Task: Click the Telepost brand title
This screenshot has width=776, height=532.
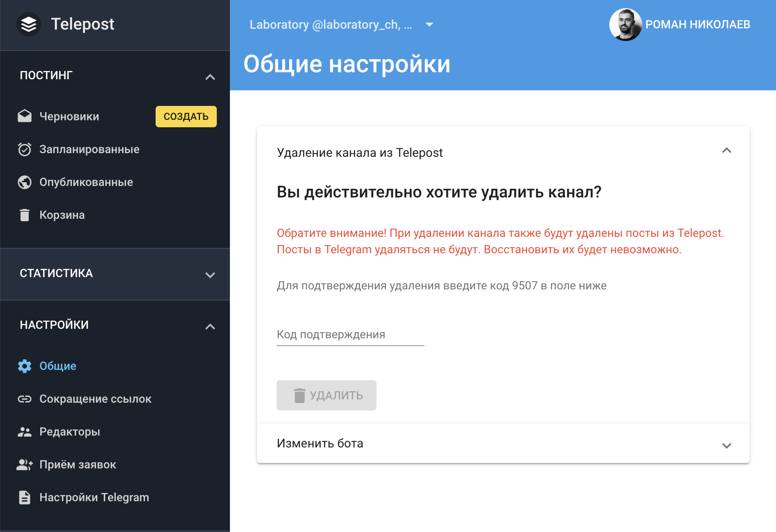Action: click(83, 24)
